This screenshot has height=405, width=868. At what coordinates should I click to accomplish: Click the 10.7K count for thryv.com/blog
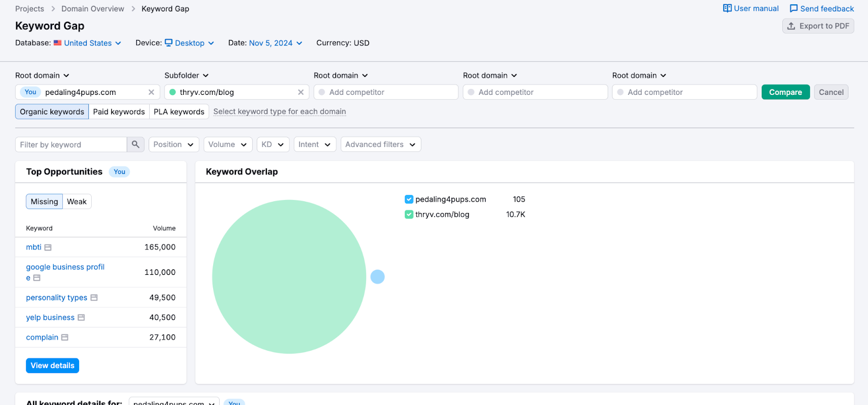click(515, 215)
